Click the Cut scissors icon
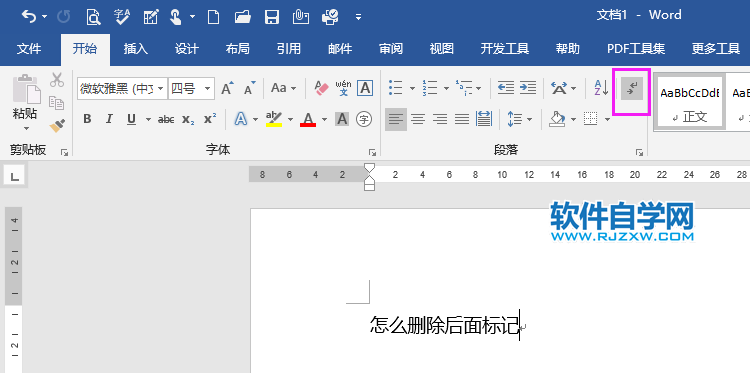Screen dimensions: 750x373 [x=57, y=80]
